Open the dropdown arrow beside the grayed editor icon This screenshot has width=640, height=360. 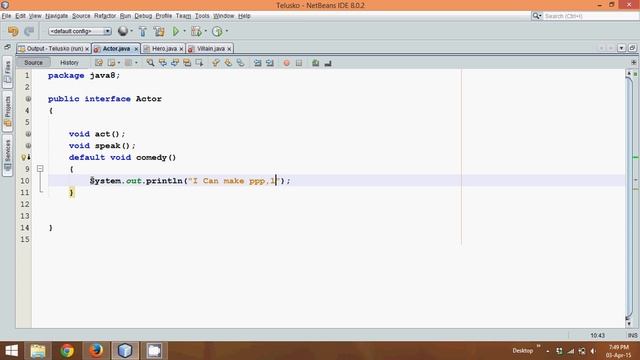[x=136, y=63]
